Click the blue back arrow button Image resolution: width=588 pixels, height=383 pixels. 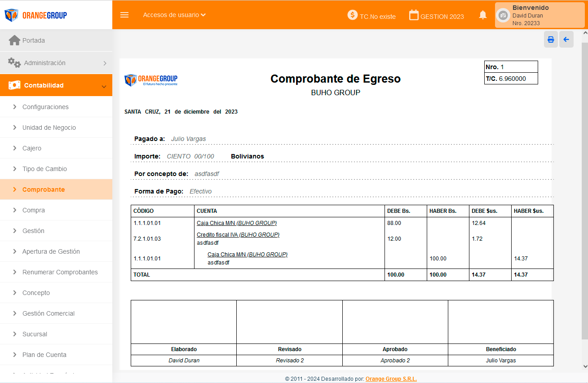[x=566, y=40]
